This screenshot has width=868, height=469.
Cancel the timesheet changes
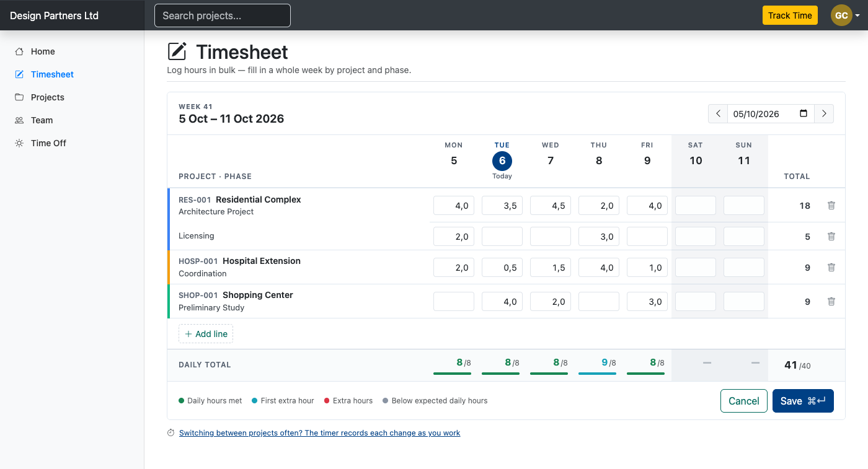[744, 401]
